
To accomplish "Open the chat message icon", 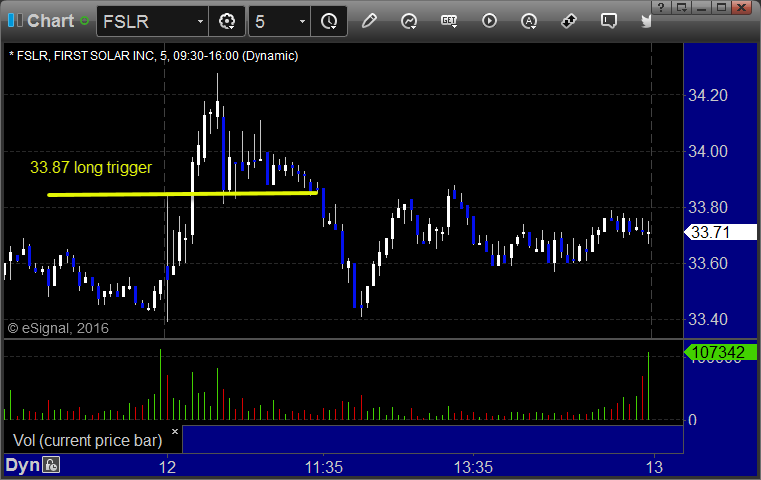I will point(609,21).
